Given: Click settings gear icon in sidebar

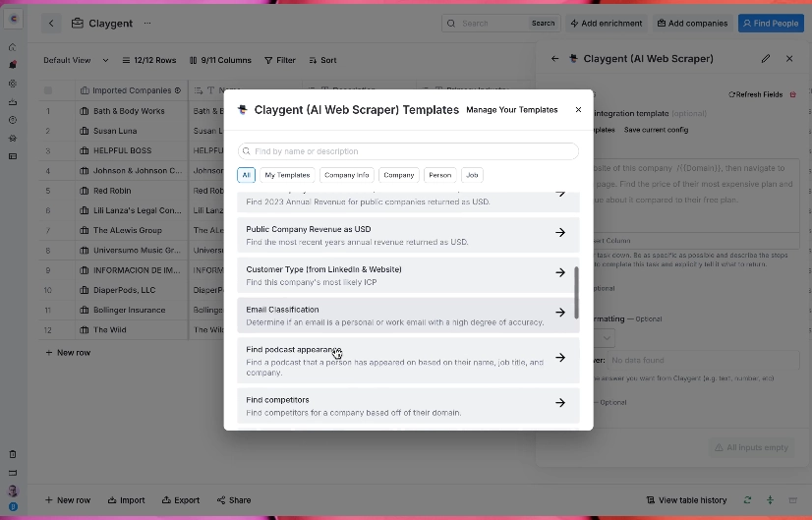Looking at the screenshot, I should pos(13,84).
